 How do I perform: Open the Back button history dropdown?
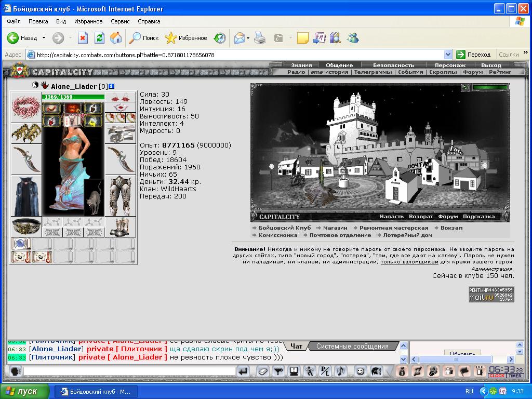coord(44,37)
